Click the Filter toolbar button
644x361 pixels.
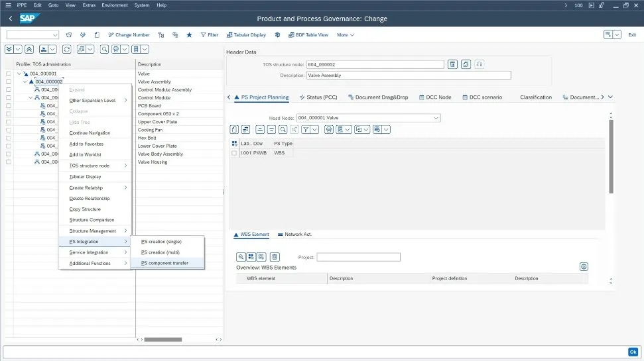click(208, 34)
